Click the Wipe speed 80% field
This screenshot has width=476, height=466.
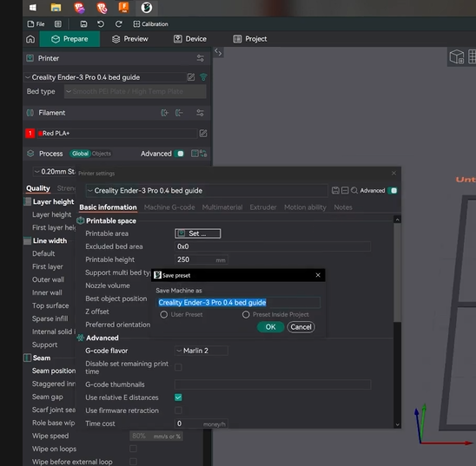[156, 436]
